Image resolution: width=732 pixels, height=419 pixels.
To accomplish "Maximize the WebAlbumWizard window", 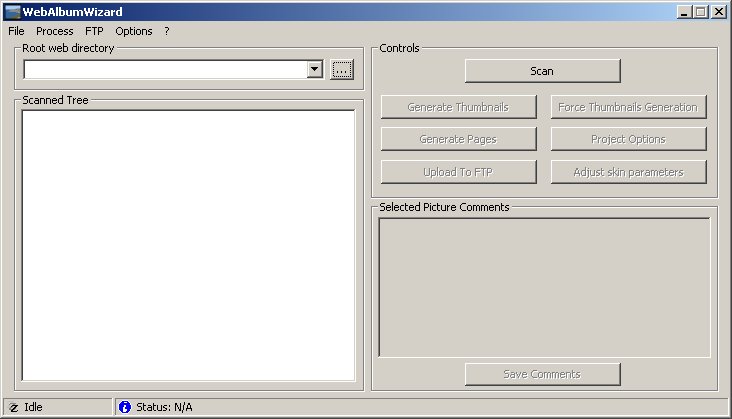I will [701, 12].
